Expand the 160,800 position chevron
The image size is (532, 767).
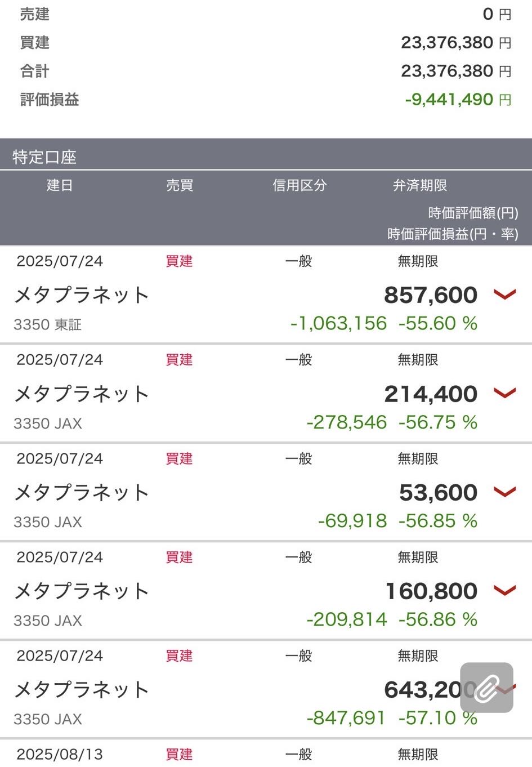(x=504, y=590)
